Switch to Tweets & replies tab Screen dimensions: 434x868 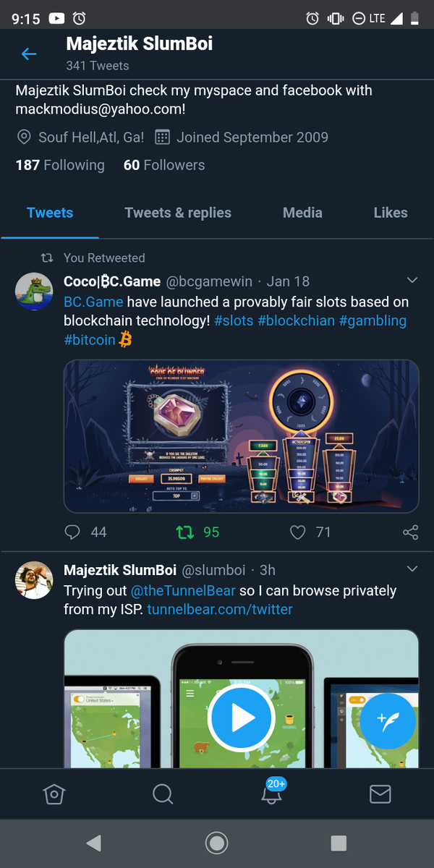tap(178, 213)
